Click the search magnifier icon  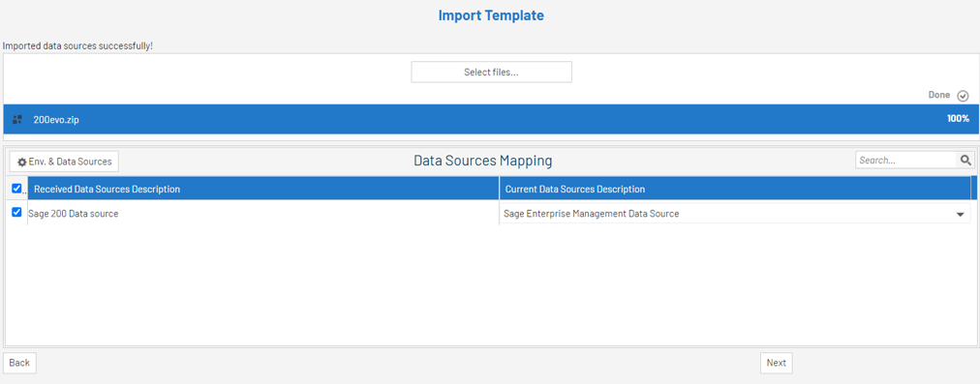tap(965, 161)
